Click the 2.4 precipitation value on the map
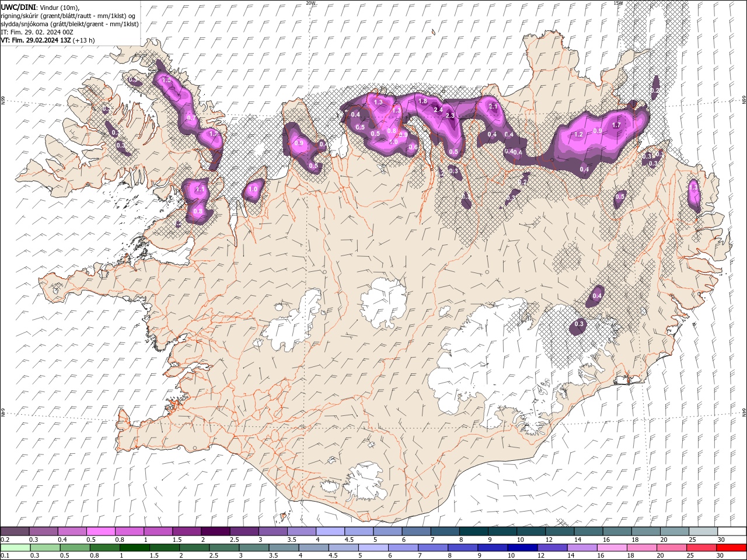747x560 pixels. (438, 109)
